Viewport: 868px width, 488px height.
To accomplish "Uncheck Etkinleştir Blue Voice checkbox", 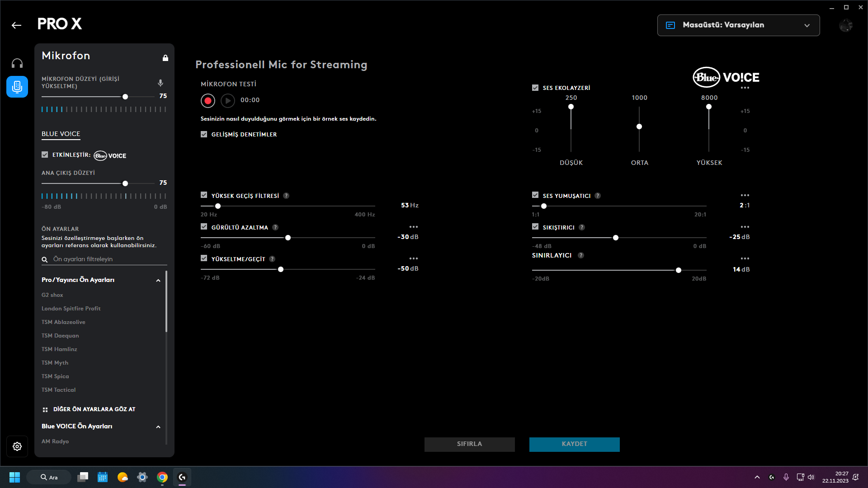I will point(45,155).
